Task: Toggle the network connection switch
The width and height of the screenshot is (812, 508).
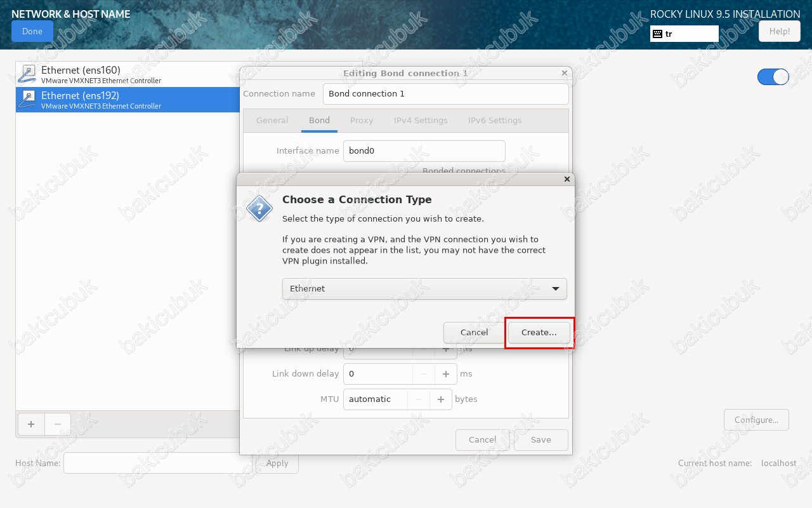Action: [773, 77]
